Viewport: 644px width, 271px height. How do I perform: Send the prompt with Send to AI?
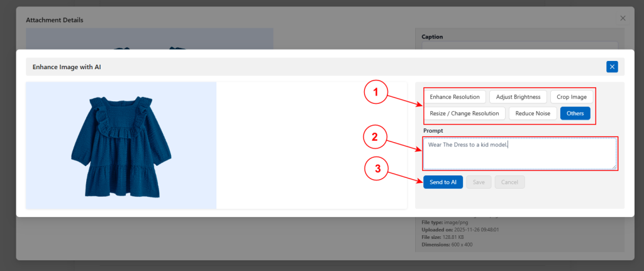443,182
